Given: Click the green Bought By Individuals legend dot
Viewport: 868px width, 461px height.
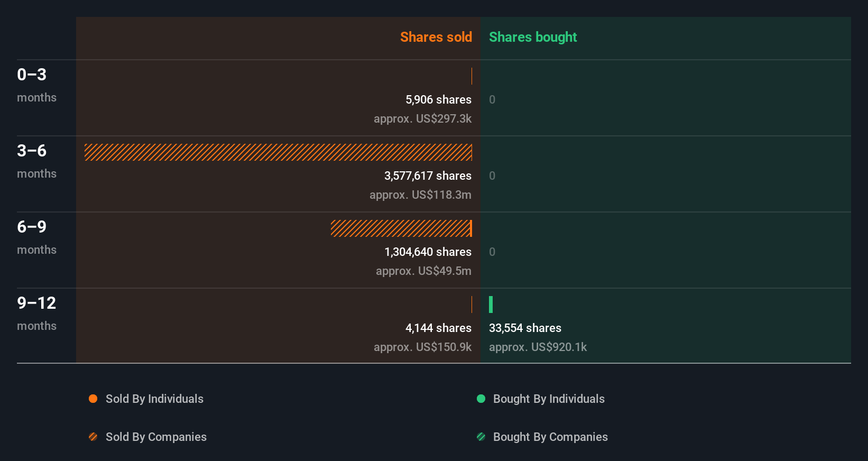Looking at the screenshot, I should 481,399.
